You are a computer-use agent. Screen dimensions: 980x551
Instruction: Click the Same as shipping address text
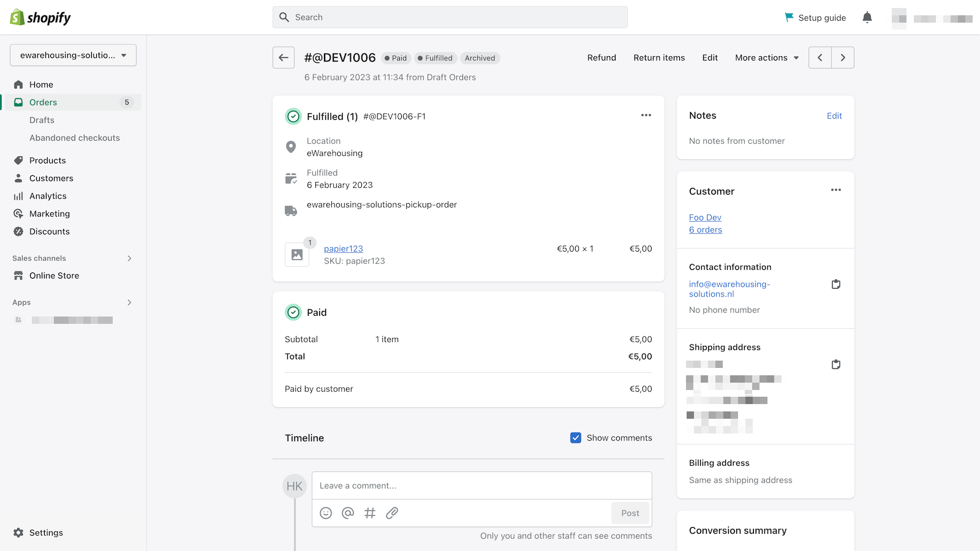(741, 480)
